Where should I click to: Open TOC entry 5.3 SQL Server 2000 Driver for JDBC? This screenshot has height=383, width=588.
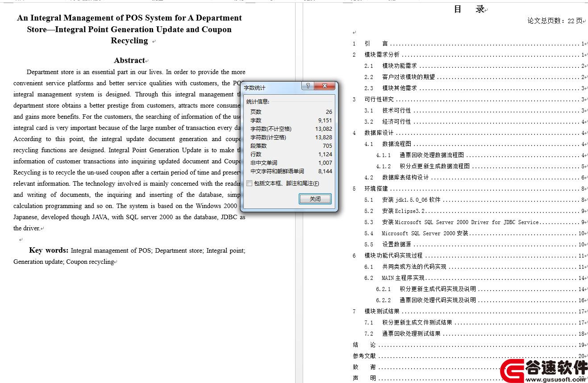coord(474,222)
